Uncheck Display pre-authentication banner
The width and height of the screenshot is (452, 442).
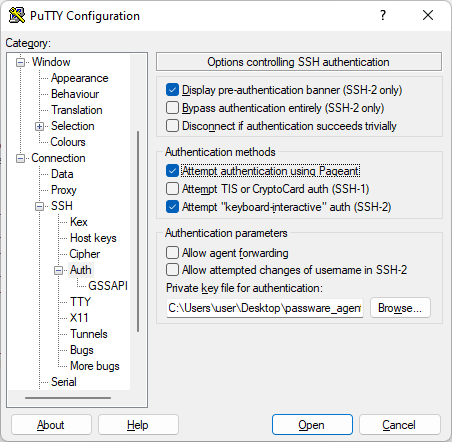click(172, 90)
